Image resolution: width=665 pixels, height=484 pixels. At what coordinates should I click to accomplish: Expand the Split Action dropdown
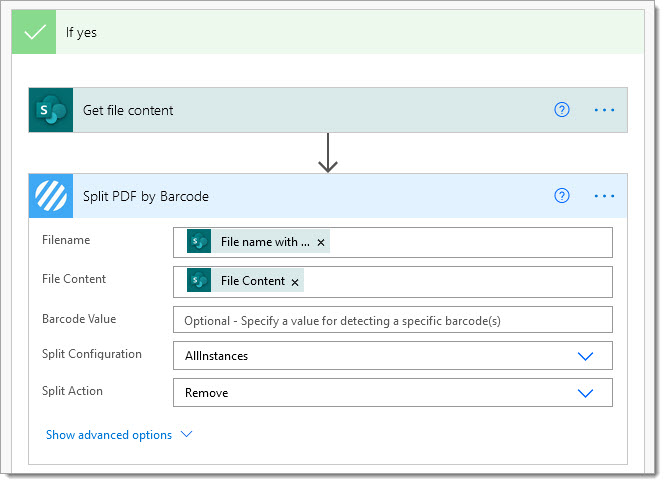[585, 393]
